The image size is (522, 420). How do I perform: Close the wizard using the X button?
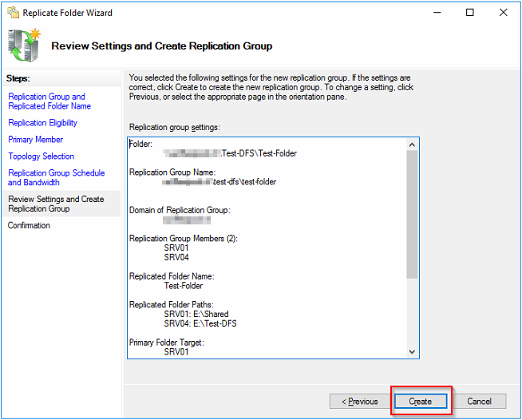click(x=503, y=13)
